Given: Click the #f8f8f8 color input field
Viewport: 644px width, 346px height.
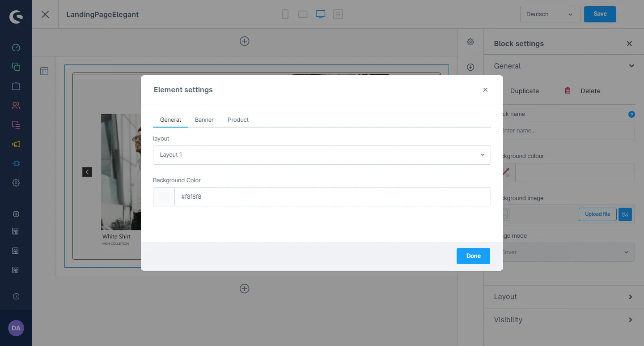Looking at the screenshot, I should coord(332,197).
